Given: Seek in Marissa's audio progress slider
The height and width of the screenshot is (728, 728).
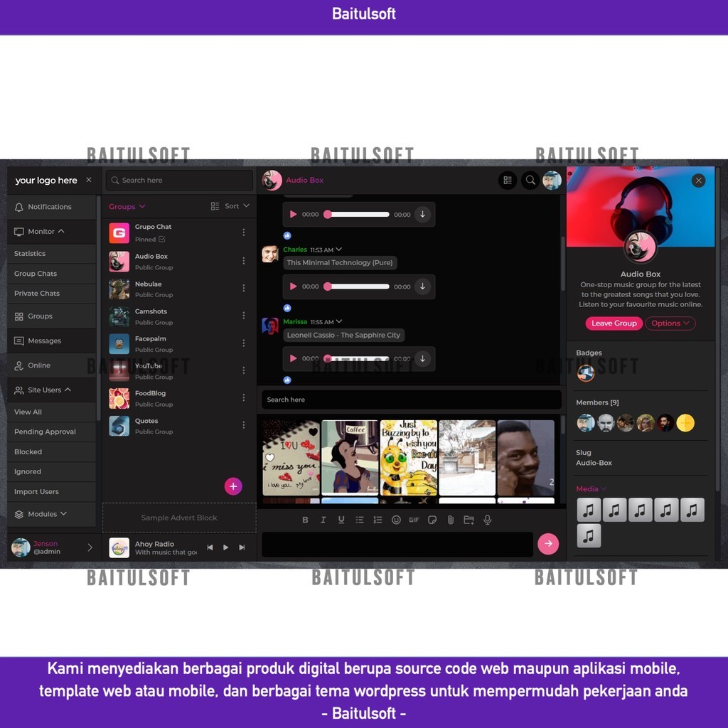Looking at the screenshot, I should 357,358.
